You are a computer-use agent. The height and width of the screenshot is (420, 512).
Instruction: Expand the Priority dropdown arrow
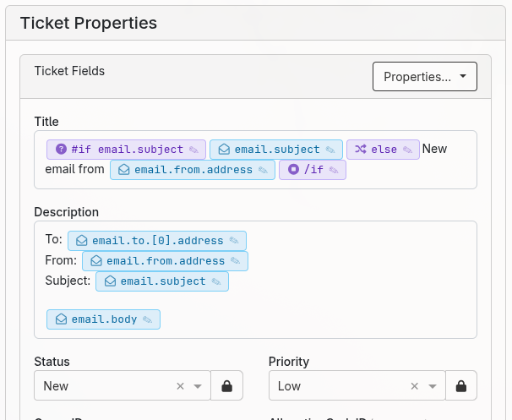[x=432, y=386]
